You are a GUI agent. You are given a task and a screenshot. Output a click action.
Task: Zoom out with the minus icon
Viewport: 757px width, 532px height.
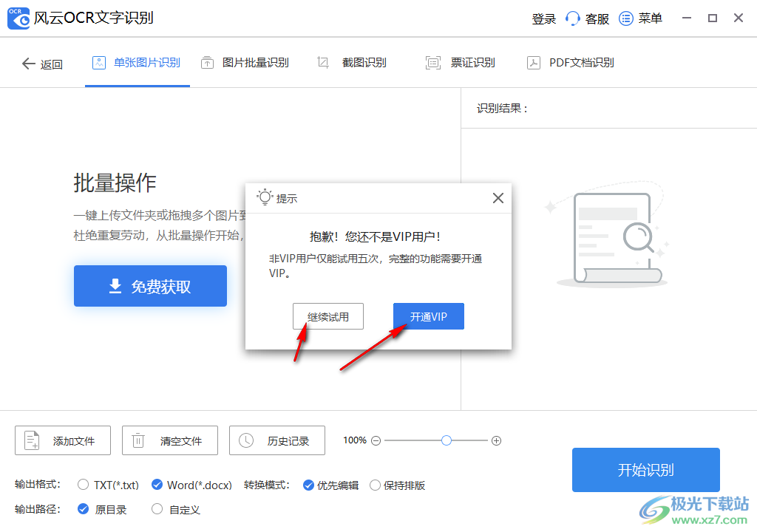click(376, 441)
